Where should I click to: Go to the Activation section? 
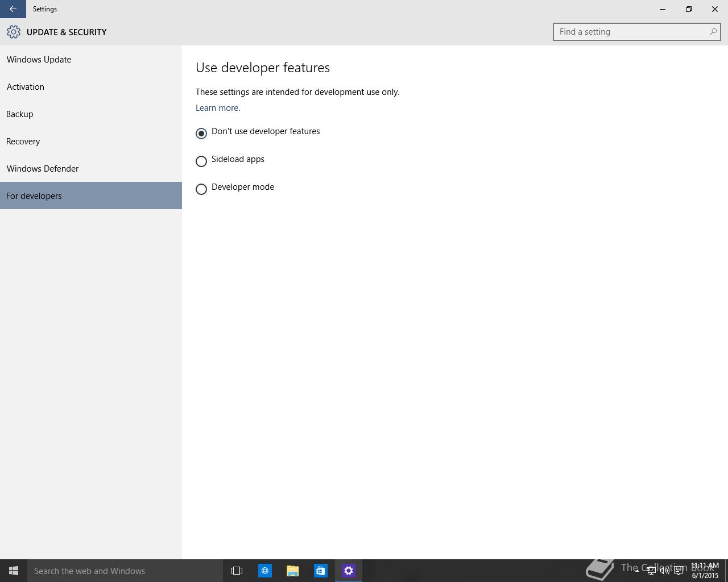click(91, 86)
